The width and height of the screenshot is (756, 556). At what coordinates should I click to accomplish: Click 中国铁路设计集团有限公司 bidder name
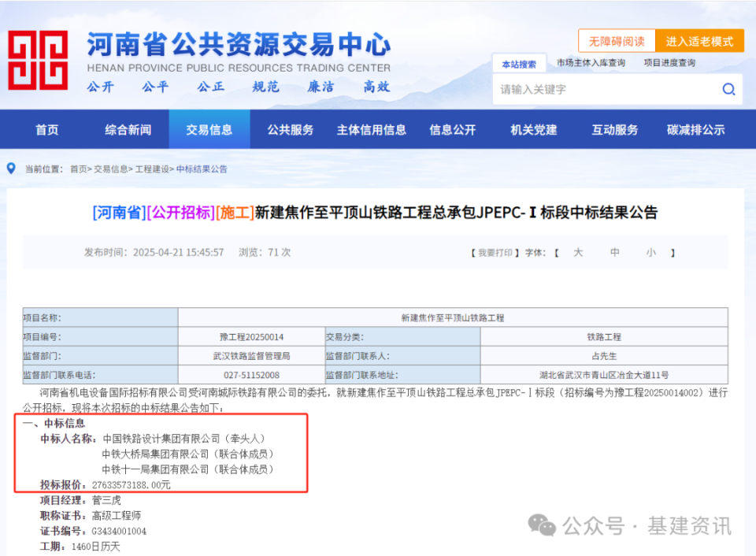click(161, 439)
